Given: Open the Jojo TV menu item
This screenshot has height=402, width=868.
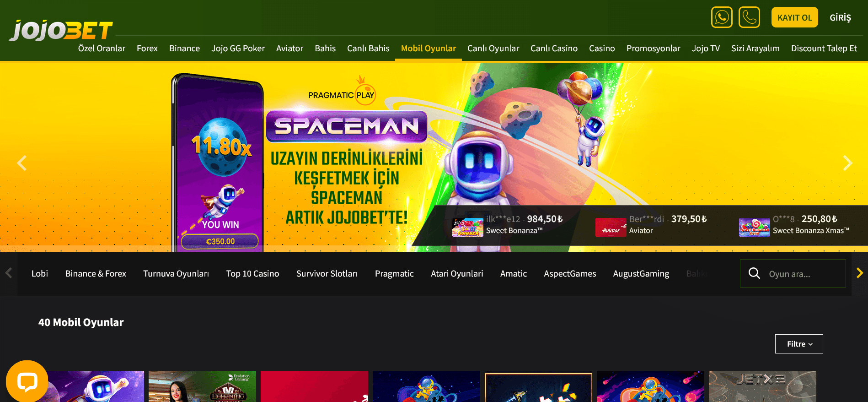Looking at the screenshot, I should 706,48.
